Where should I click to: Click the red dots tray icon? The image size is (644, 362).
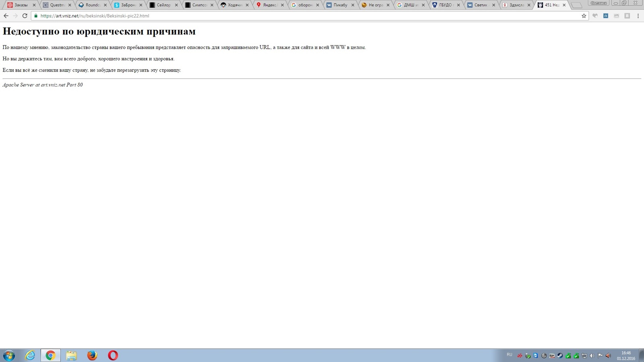coord(520,356)
